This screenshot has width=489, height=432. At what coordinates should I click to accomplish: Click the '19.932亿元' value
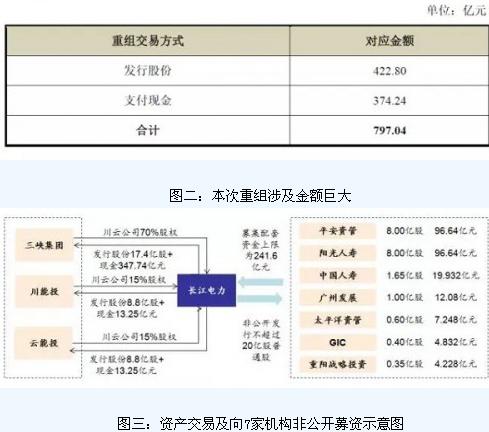click(456, 275)
